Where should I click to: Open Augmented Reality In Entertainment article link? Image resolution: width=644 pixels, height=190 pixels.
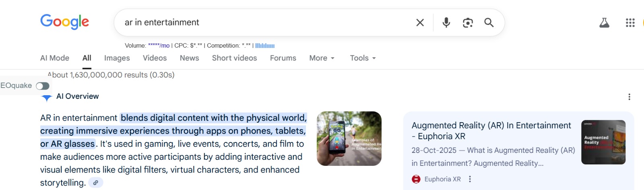click(x=491, y=130)
